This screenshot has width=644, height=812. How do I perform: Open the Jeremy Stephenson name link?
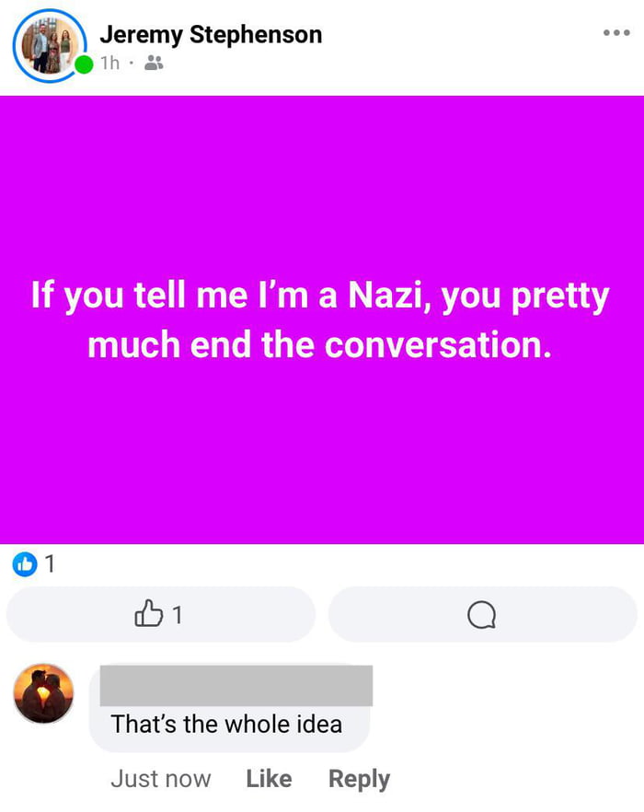click(x=211, y=35)
